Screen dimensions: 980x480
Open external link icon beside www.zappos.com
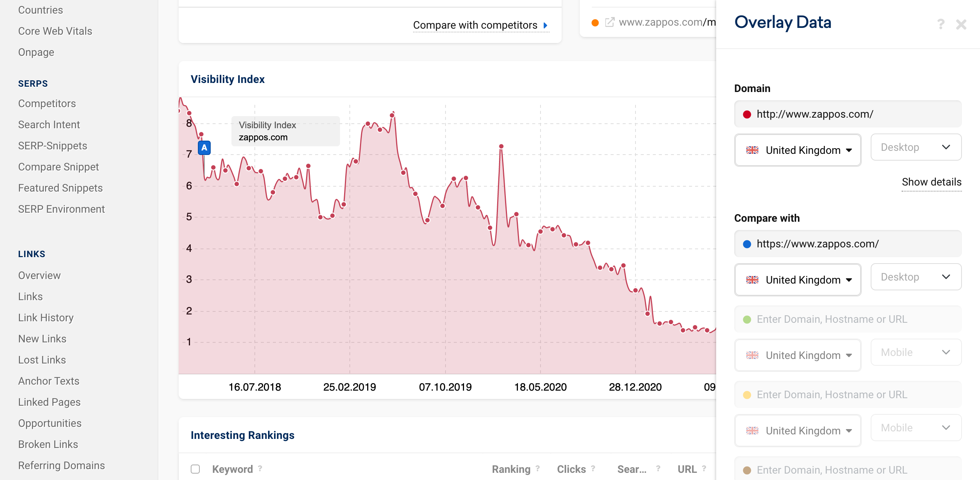[609, 22]
